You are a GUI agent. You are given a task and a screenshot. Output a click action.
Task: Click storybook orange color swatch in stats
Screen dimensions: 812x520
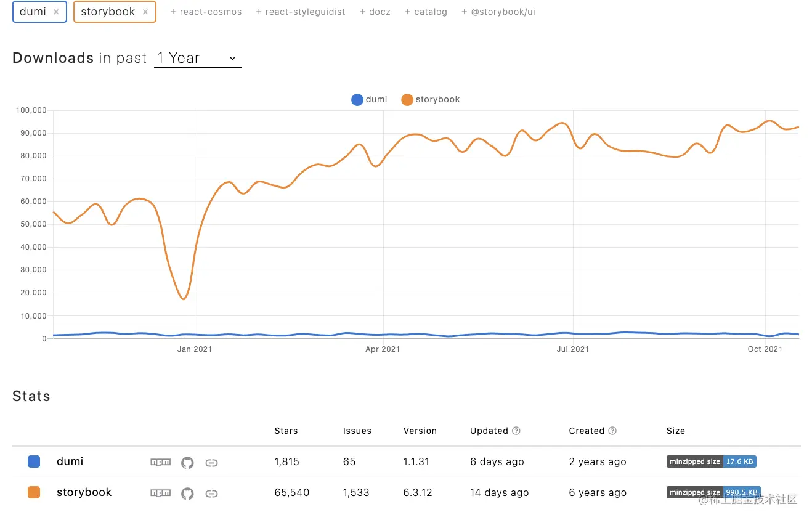[34, 492]
